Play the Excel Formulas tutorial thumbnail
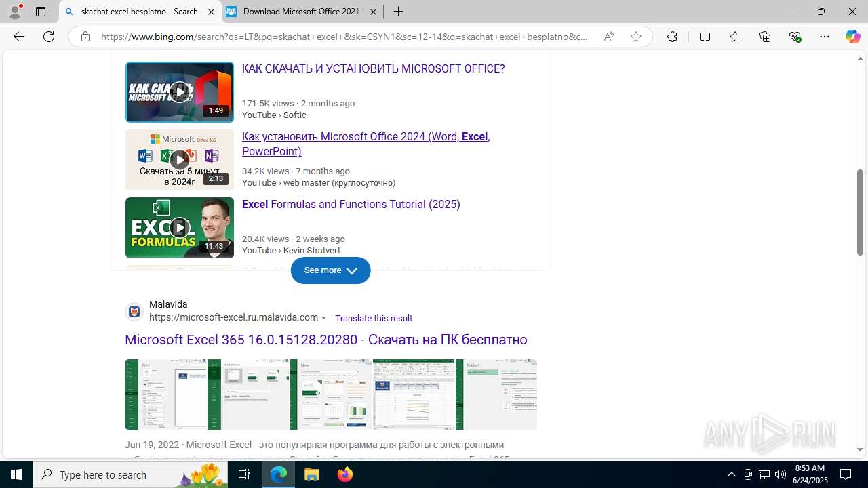This screenshot has width=868, height=488. click(x=180, y=228)
